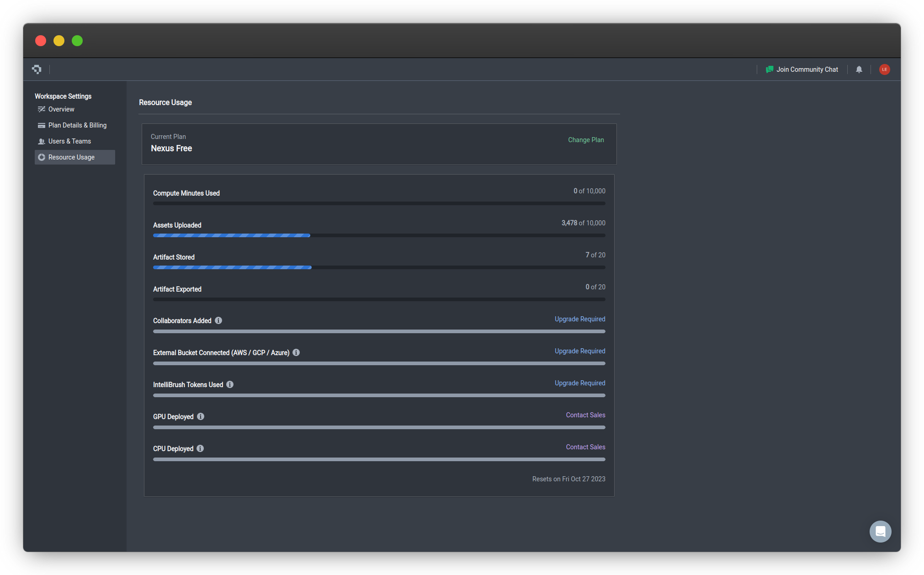
Task: Click the CPU Deployed progress bar
Action: (x=379, y=459)
